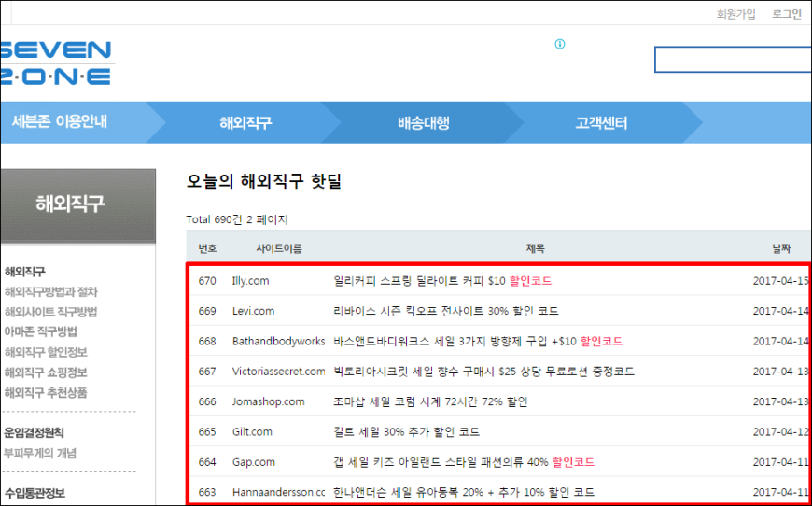Click site name Gilt.com

[x=252, y=431]
